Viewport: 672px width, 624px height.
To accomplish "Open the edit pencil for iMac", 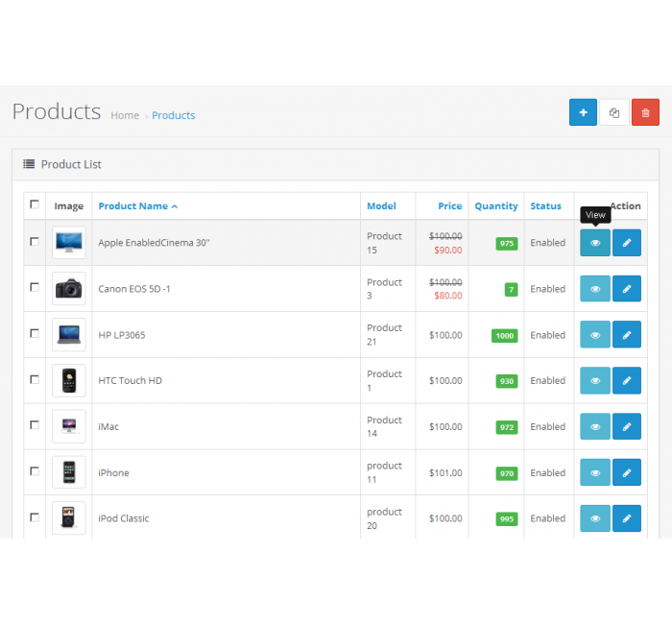I will [x=627, y=426].
